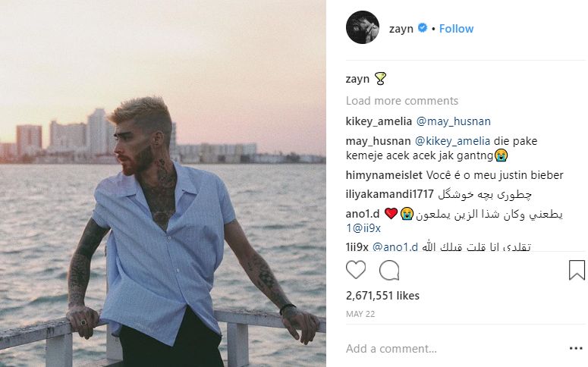Expand Load more comments
Viewport: 588px width, 367px height.
(x=402, y=100)
